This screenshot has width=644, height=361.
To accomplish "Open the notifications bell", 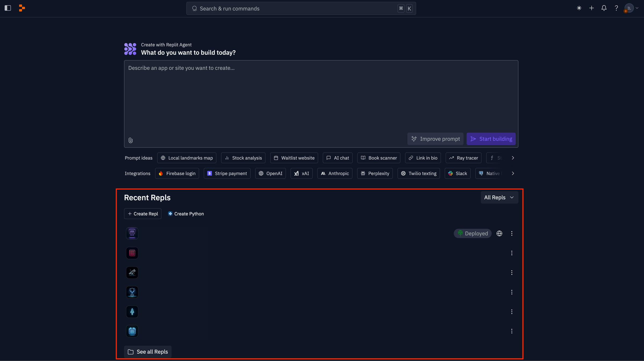I will (x=604, y=8).
